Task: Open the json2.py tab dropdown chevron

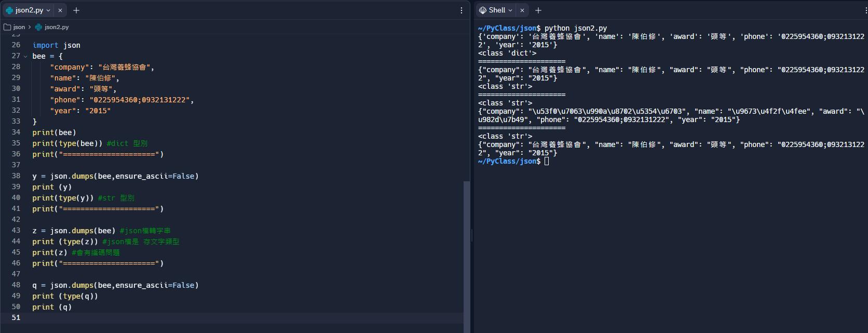Action: click(x=49, y=10)
